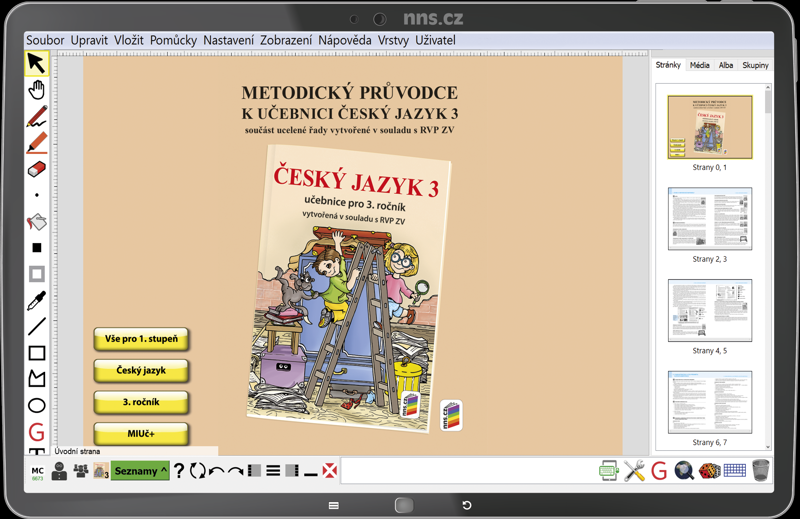Screen dimensions: 800x519
Task: Click the dice icon
Action: coord(709,471)
